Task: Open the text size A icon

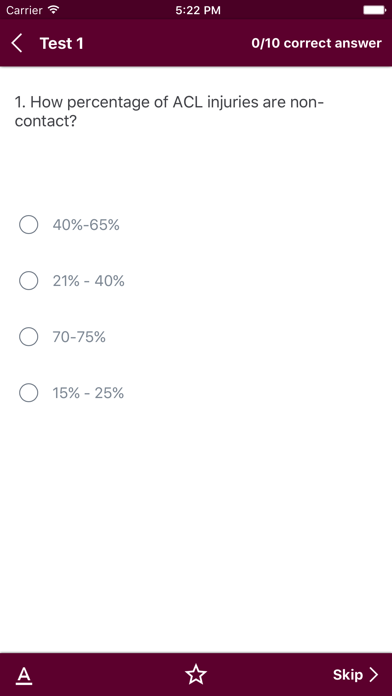Action: tap(24, 675)
